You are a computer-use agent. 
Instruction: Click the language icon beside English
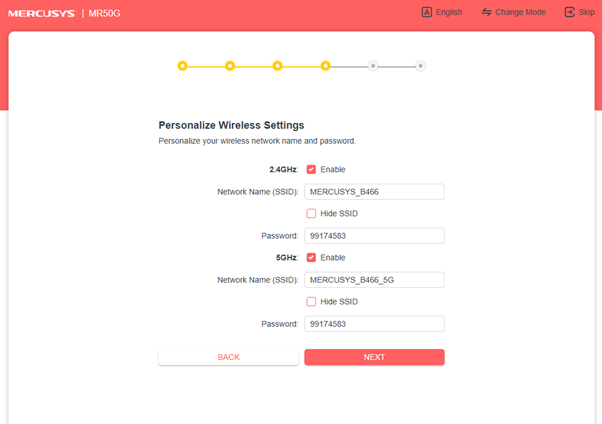(427, 12)
